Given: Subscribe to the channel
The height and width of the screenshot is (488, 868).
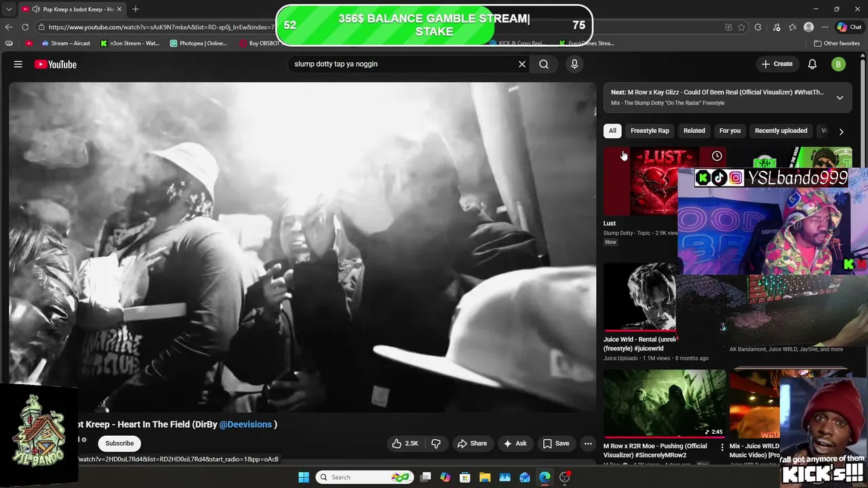Looking at the screenshot, I should [119, 443].
